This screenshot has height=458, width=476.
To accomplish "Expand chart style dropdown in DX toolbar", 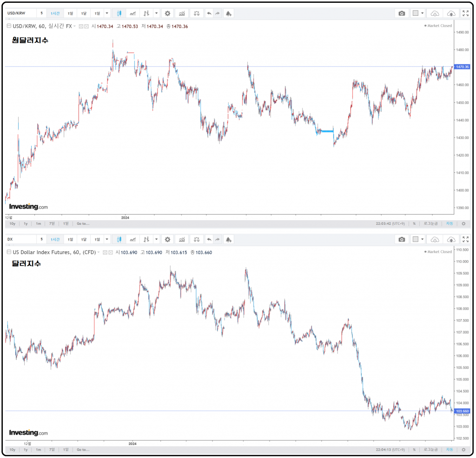I will pyautogui.click(x=156, y=240).
